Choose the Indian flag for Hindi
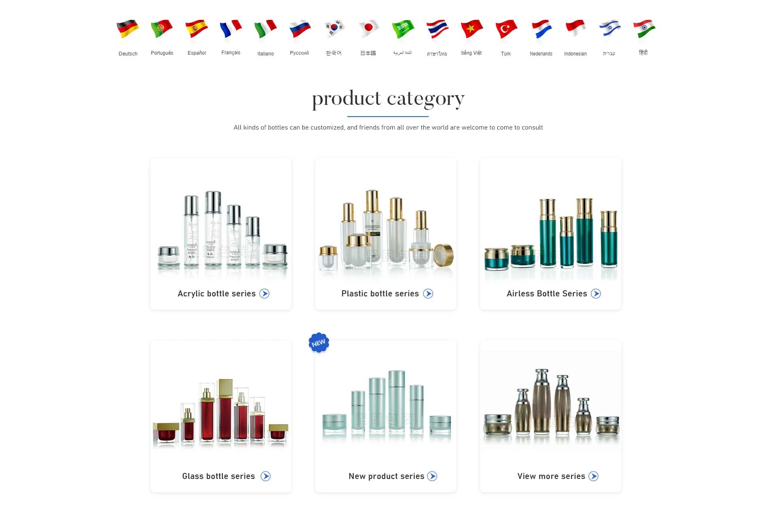Image resolution: width=778 pixels, height=532 pixels. tap(644, 29)
